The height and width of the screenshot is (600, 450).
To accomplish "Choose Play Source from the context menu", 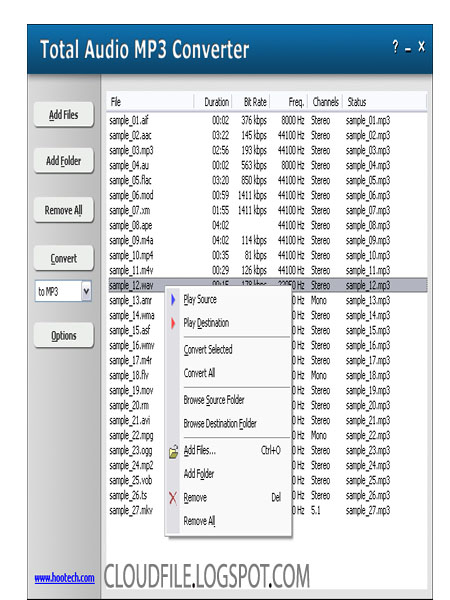I will click(228, 299).
